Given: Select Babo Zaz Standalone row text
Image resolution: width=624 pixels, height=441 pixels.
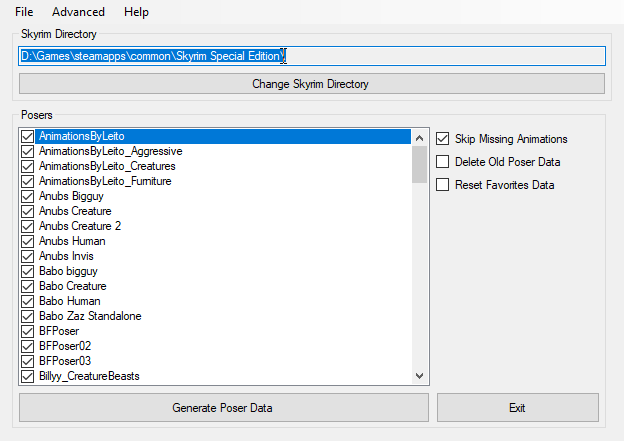Looking at the screenshot, I should point(90,316).
